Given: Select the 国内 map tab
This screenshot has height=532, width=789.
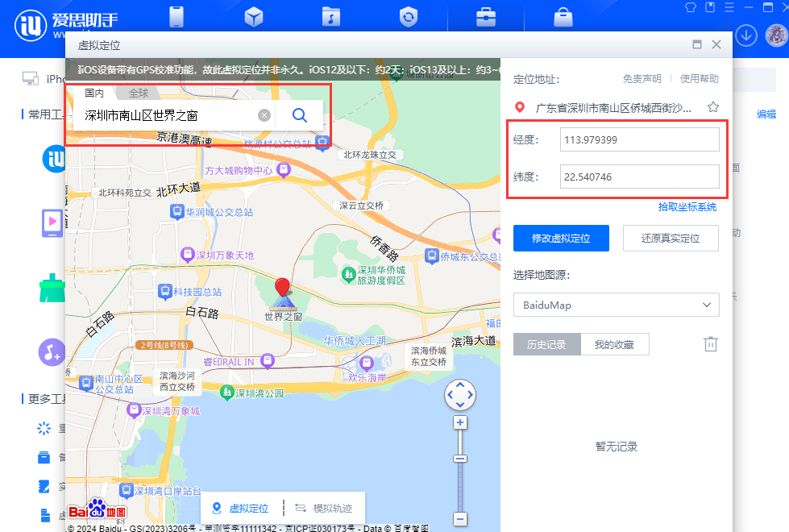Looking at the screenshot, I should coord(95,94).
